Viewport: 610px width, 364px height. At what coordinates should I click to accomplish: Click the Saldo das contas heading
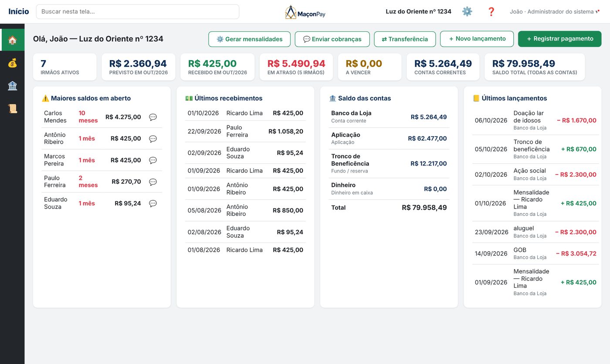(360, 98)
